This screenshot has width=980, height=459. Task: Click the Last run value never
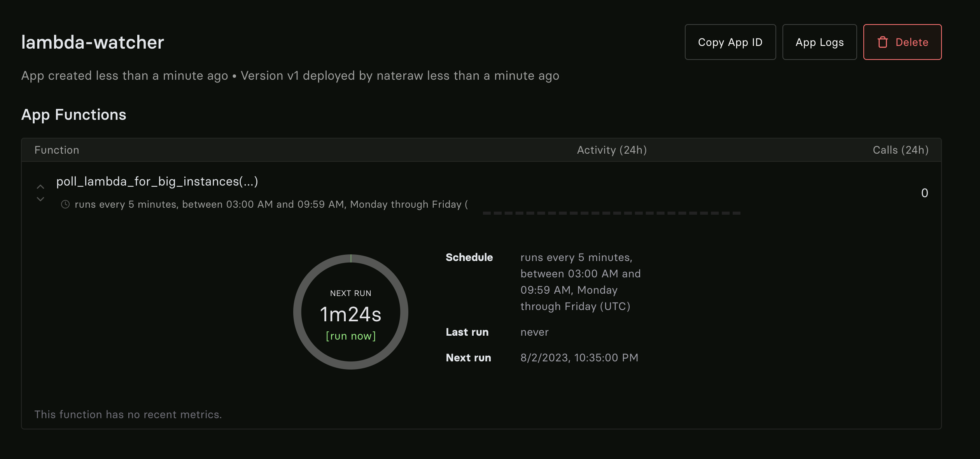pyautogui.click(x=534, y=332)
